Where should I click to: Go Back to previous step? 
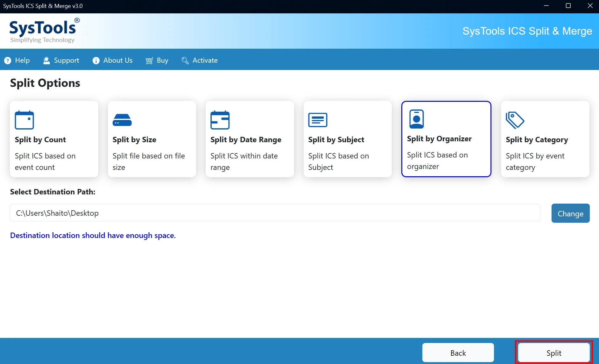(x=458, y=353)
